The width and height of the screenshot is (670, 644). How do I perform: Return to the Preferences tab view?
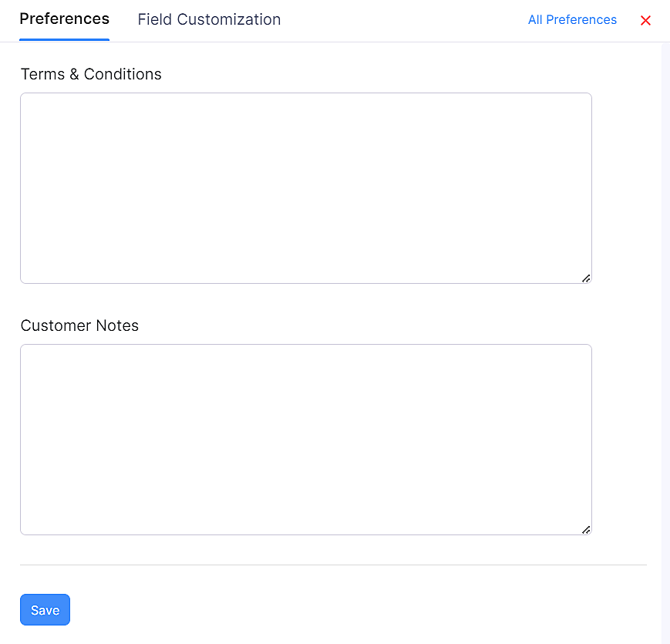(x=64, y=19)
